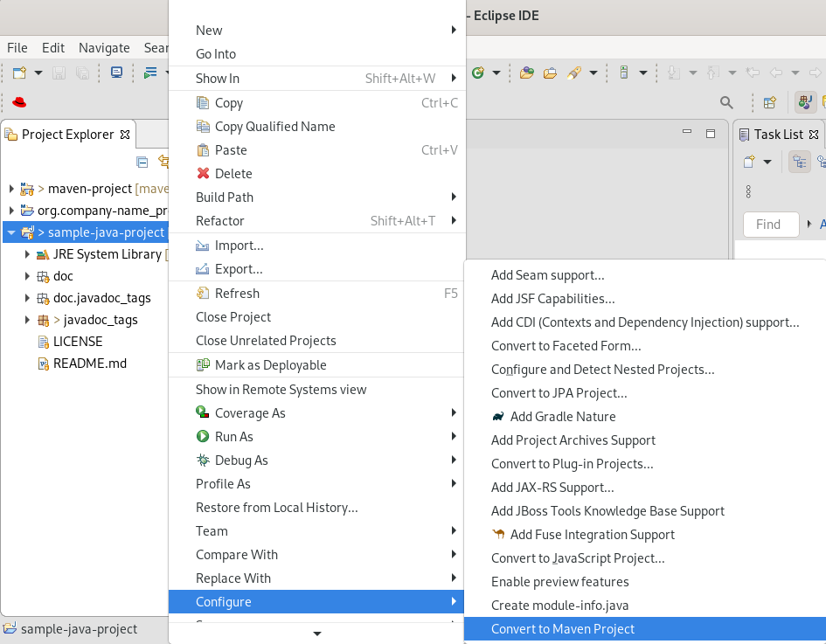Click the Red Hat Central icon
The height and width of the screenshot is (644, 826).
(x=18, y=102)
